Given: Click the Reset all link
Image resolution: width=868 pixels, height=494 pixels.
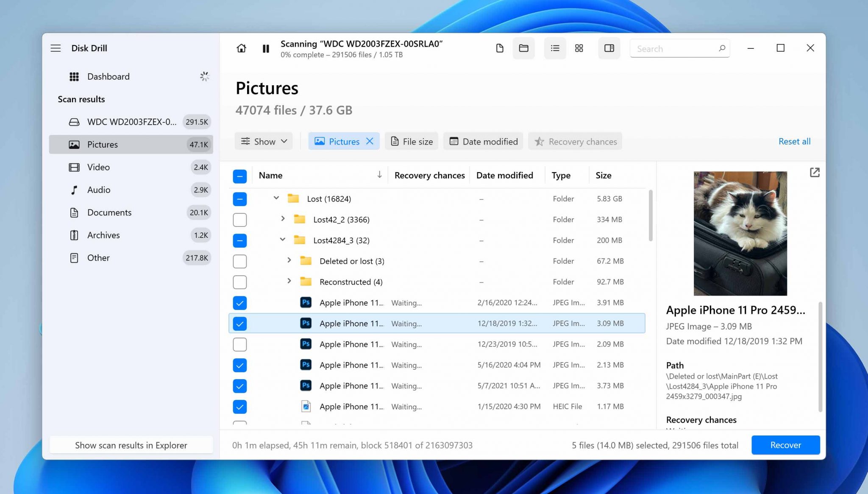Looking at the screenshot, I should tap(794, 141).
